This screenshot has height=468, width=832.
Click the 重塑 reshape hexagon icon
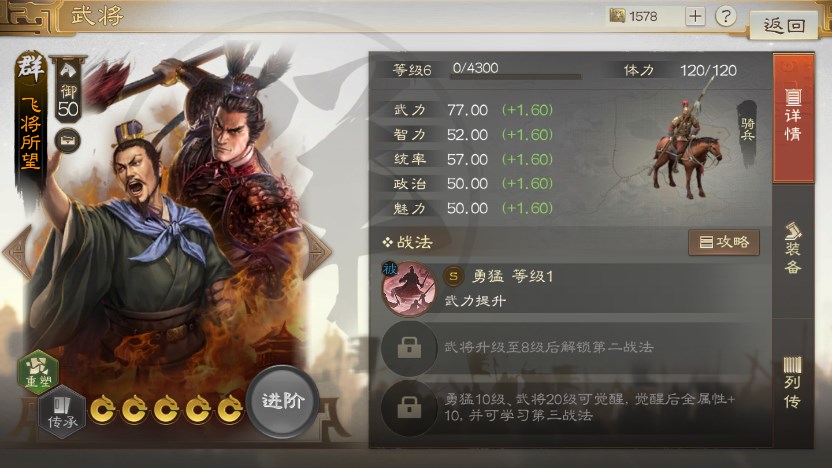click(38, 371)
